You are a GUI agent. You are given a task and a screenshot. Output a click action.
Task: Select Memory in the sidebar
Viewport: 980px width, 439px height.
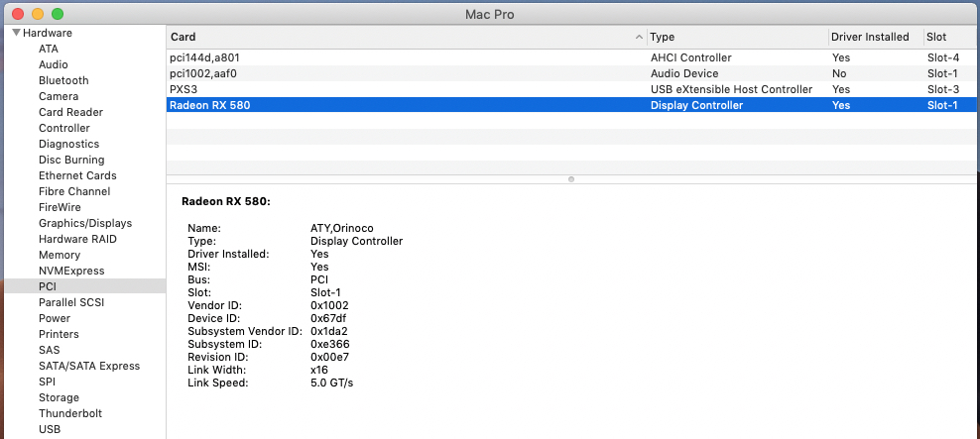coord(60,255)
